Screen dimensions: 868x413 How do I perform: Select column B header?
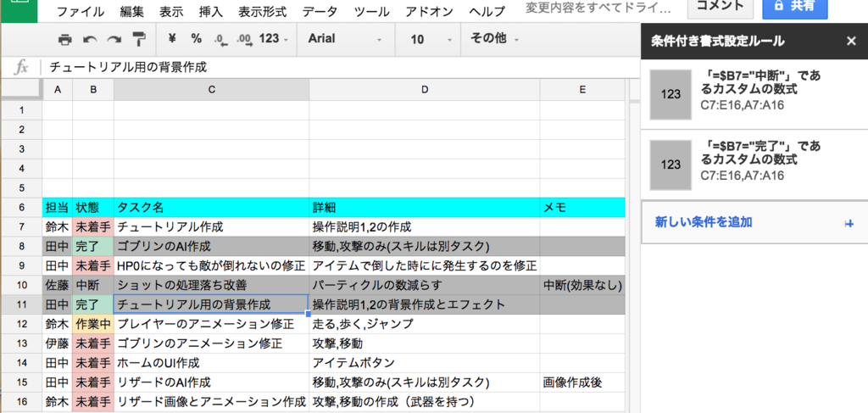tap(93, 90)
